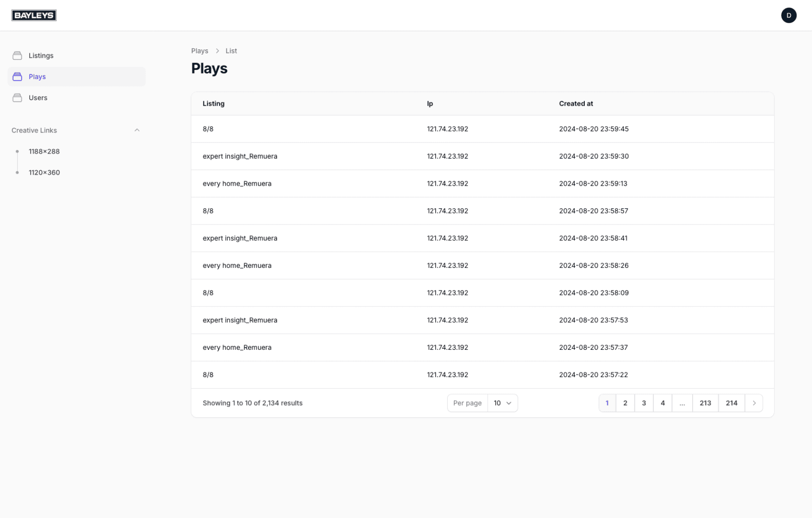
Task: Open the Per page dropdown
Action: point(502,403)
